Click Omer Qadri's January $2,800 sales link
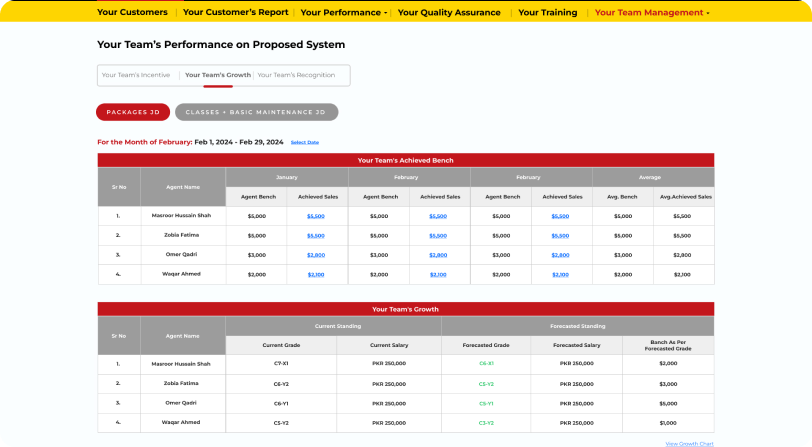 click(x=316, y=255)
